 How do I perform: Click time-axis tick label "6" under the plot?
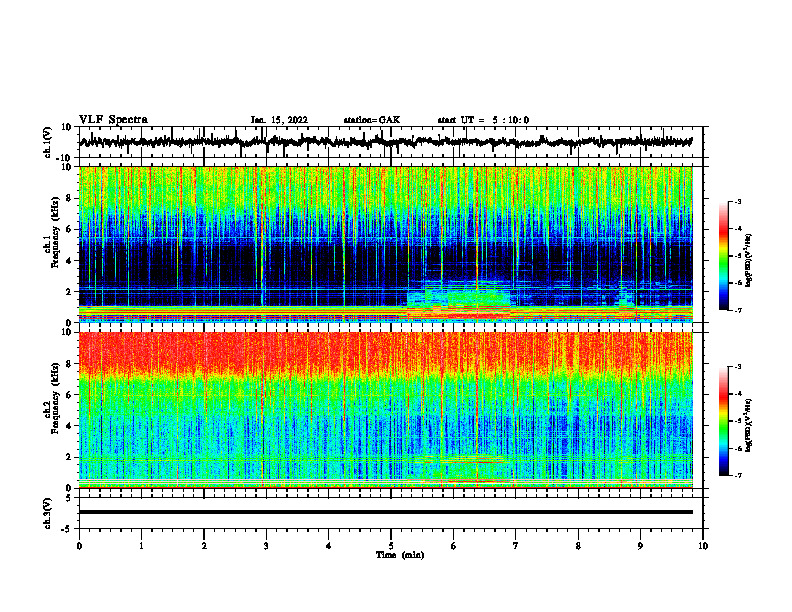tap(454, 546)
